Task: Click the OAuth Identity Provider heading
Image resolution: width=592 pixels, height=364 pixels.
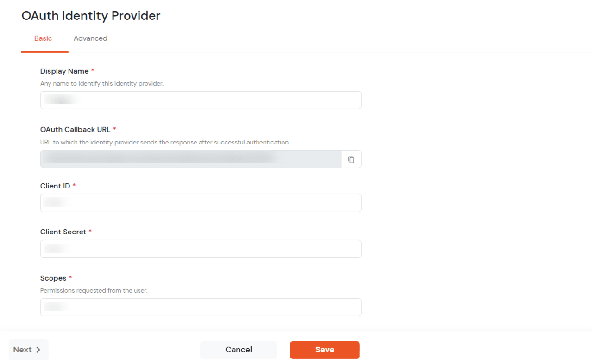Action: coord(90,15)
